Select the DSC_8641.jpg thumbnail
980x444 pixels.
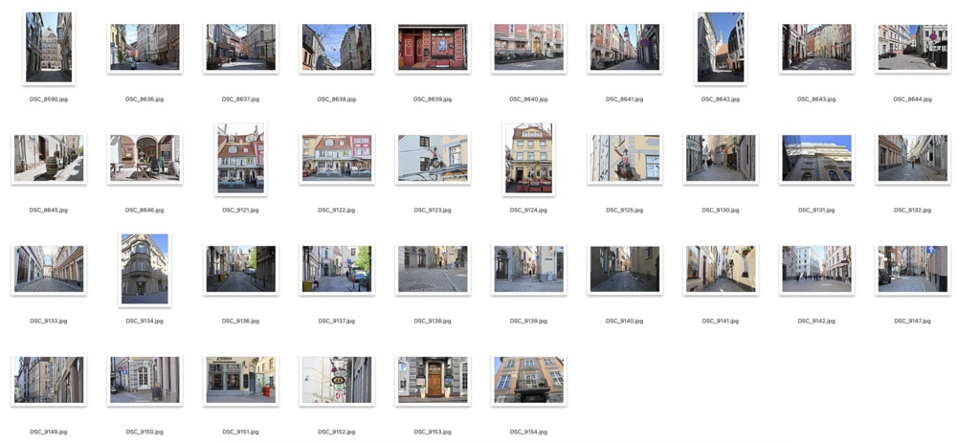624,48
